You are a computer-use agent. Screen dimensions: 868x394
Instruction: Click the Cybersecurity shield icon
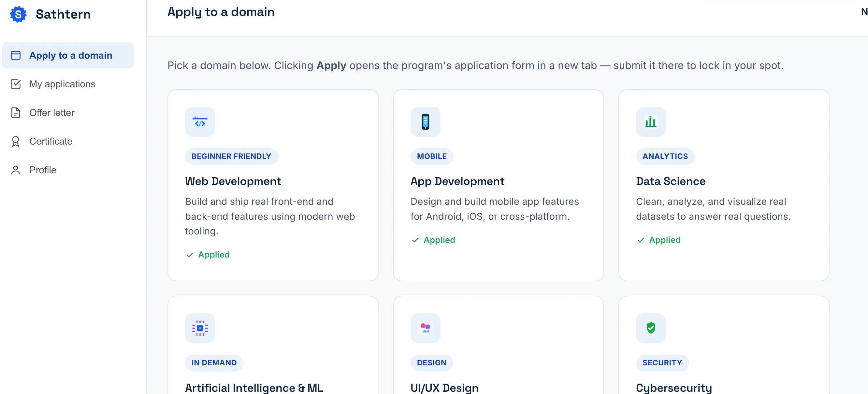[x=651, y=328]
